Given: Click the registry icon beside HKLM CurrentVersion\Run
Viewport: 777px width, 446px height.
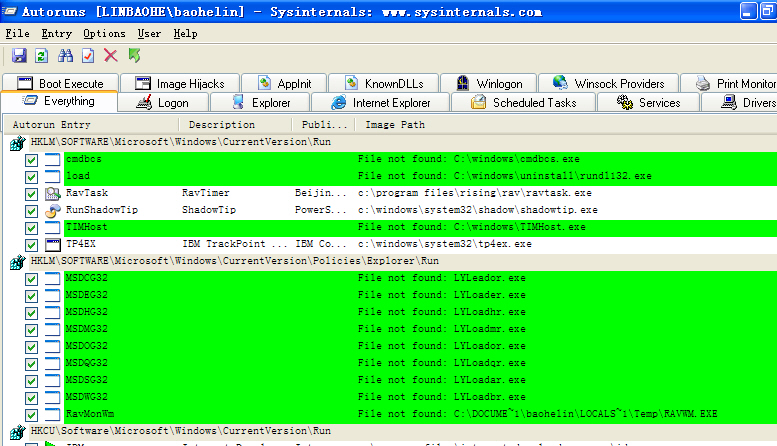Looking at the screenshot, I should click(x=17, y=143).
